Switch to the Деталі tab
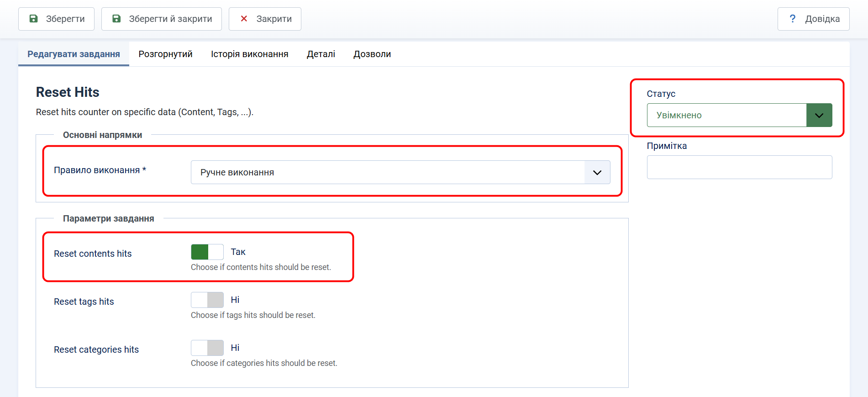Image resolution: width=868 pixels, height=397 pixels. (321, 54)
